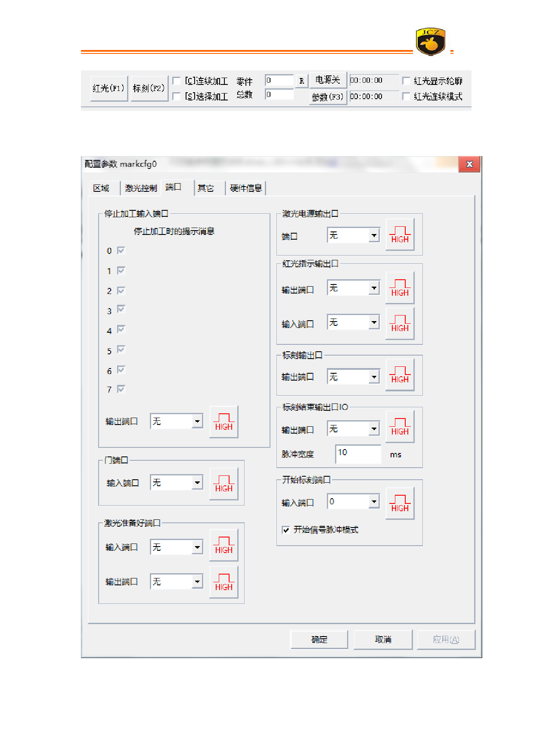Toggle HIGH icon for stop-processing output port
This screenshot has height=756, width=534.
[224, 422]
